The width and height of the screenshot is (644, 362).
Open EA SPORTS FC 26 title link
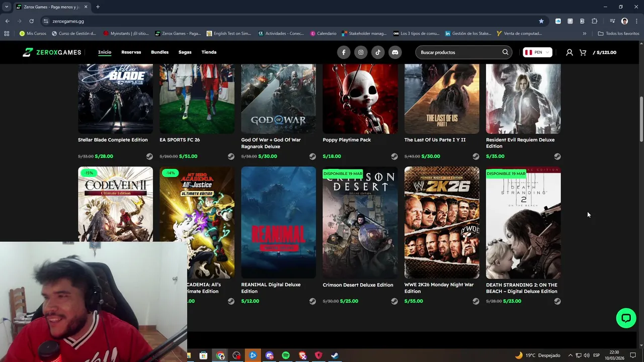coord(180,140)
